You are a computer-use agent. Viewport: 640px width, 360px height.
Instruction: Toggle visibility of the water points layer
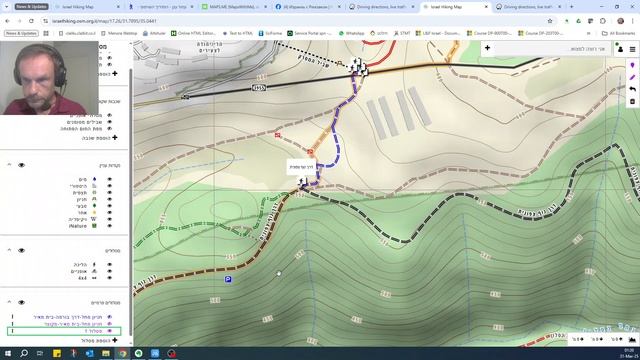[109, 179]
